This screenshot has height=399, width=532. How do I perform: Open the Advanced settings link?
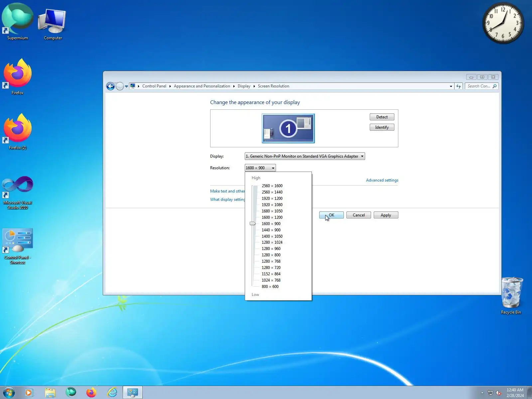pyautogui.click(x=382, y=180)
